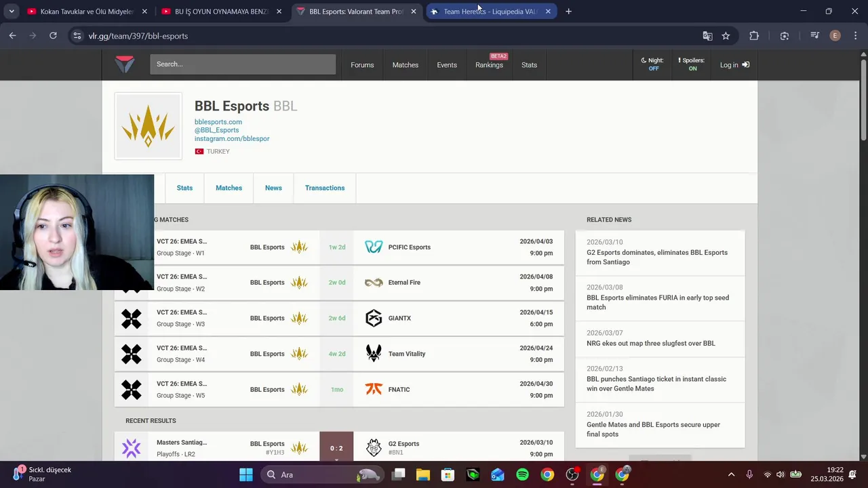Switch to the team Transactions tab

click(325, 188)
